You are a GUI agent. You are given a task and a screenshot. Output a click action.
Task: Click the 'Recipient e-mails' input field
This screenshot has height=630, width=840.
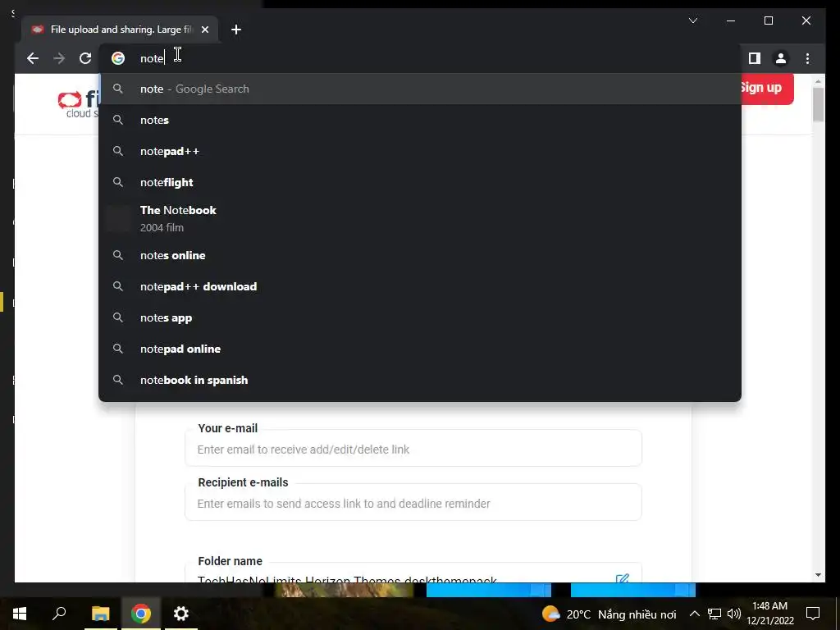click(413, 503)
